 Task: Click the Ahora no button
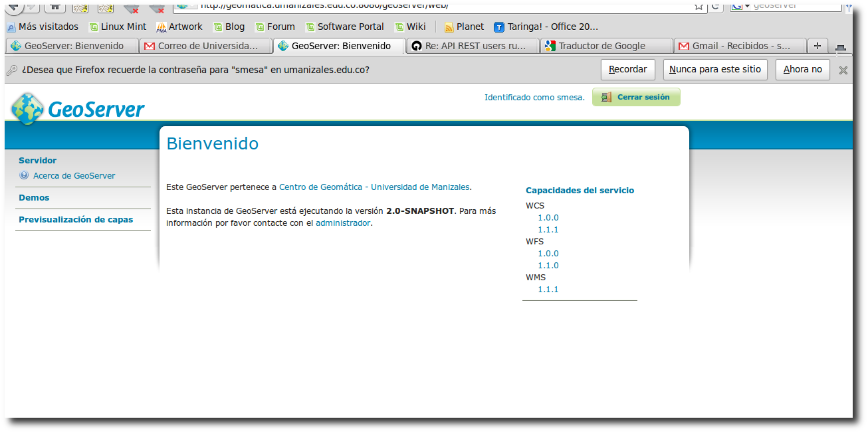click(x=803, y=70)
